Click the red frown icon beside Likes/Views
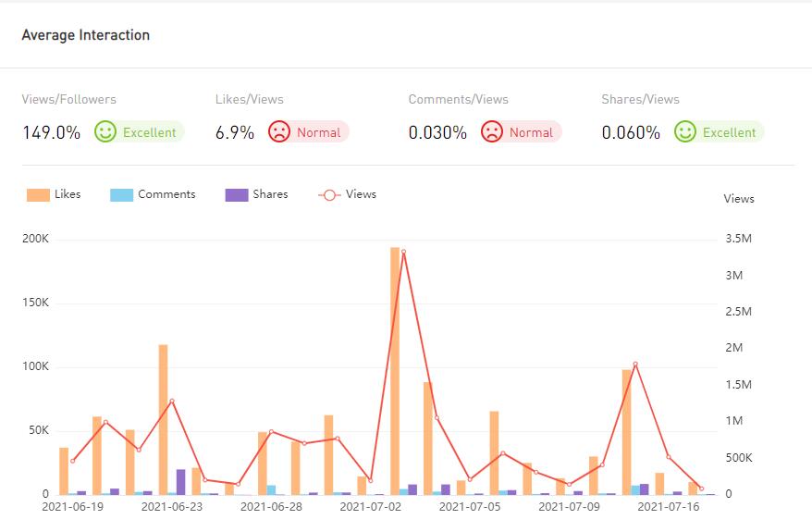 (x=279, y=132)
